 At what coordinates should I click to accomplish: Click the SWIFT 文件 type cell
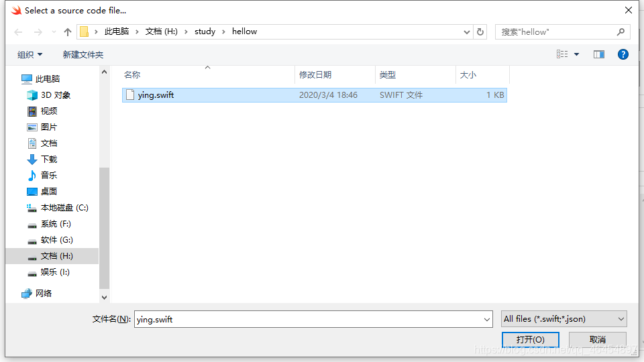(x=401, y=95)
